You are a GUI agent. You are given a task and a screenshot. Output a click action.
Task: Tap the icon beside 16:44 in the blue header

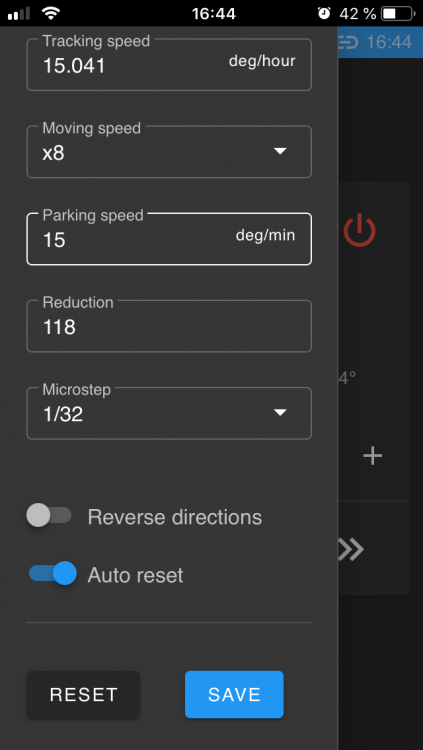[x=349, y=42]
